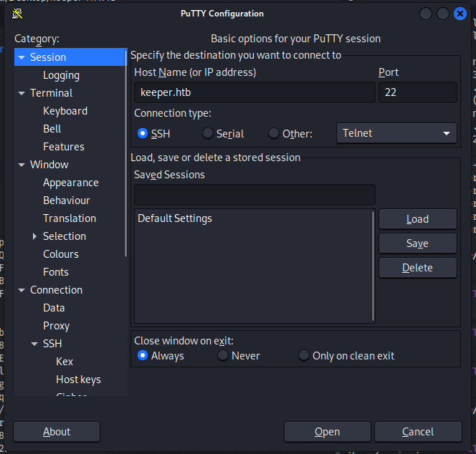Click the Cancel button
The image size is (476, 454).
click(418, 431)
